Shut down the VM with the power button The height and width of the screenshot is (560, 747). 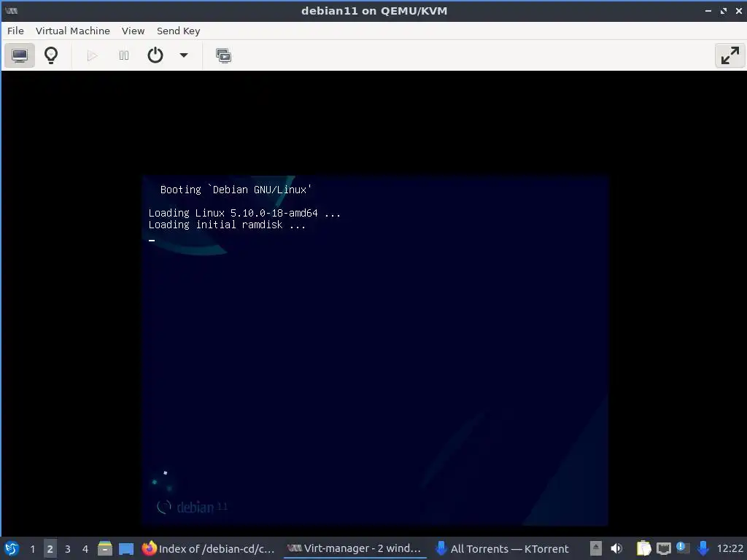click(155, 55)
